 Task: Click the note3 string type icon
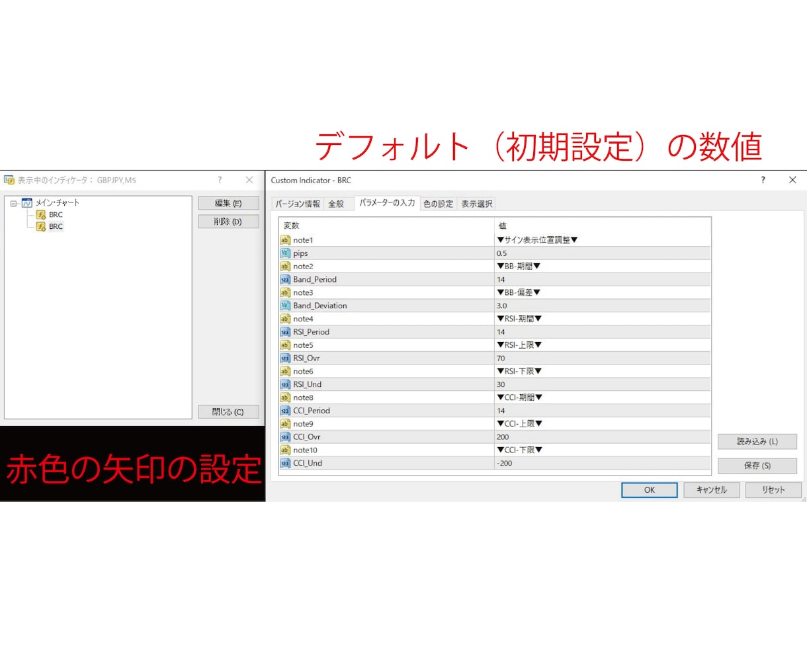285,292
